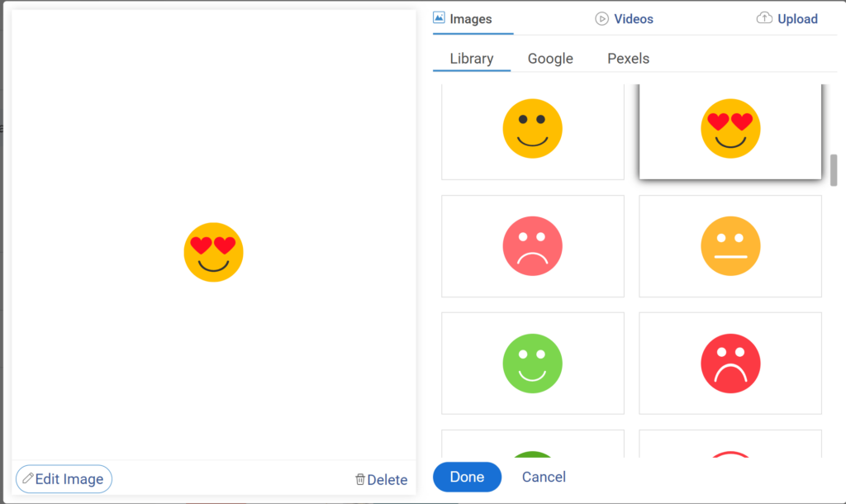Select the heart-eyes emoji thumbnail in the library
This screenshot has width=846, height=504.
point(730,128)
